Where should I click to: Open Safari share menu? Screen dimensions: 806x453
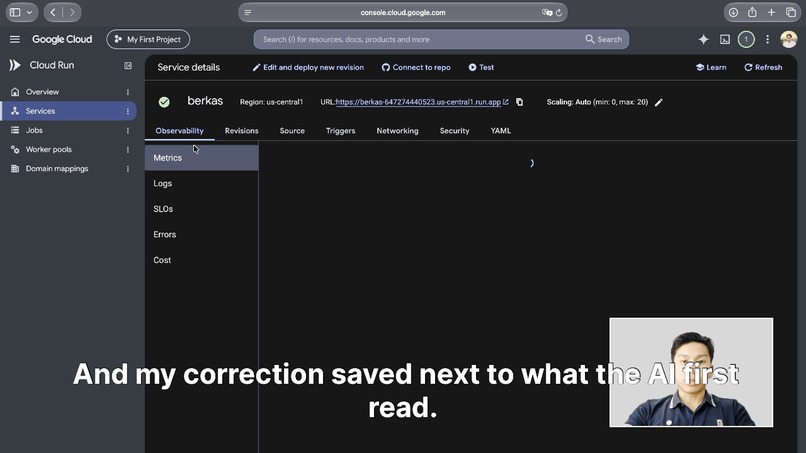[752, 12]
